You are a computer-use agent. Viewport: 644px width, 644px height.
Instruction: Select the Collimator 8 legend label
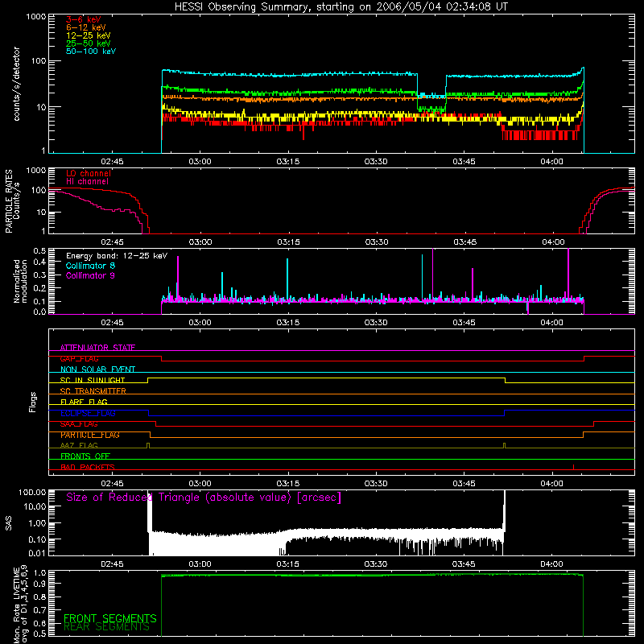point(90,266)
